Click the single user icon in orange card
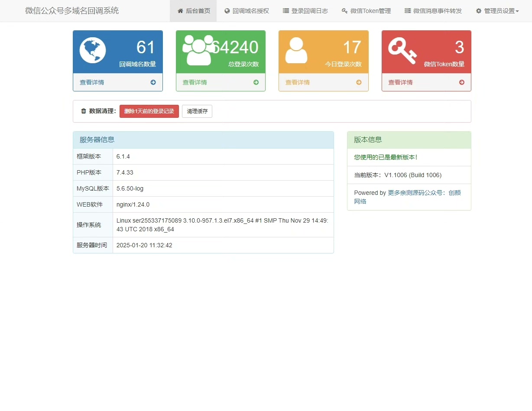532x411 pixels. [x=296, y=50]
